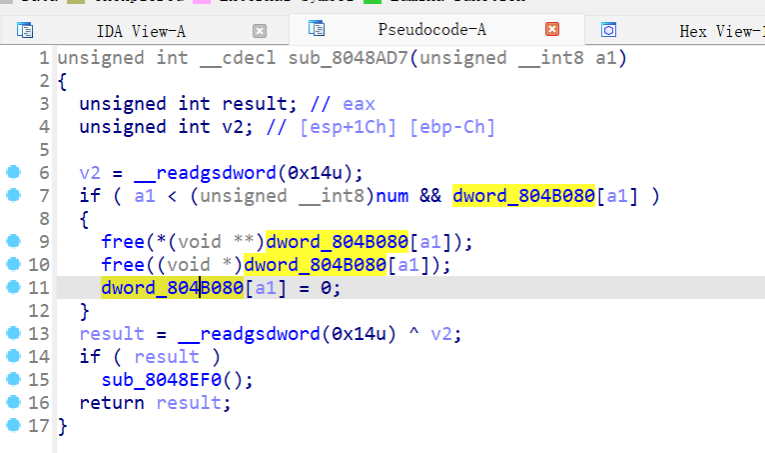Screen dimensions: 765x453
Task: Close the IDA View-A tab
Action: [x=260, y=31]
